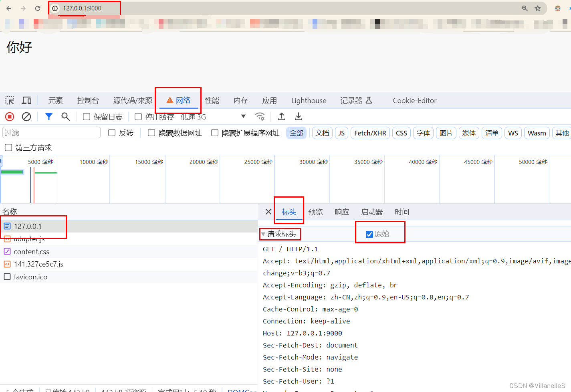The width and height of the screenshot is (571, 392).
Task: Click the 名称 column header
Action: [x=129, y=211]
